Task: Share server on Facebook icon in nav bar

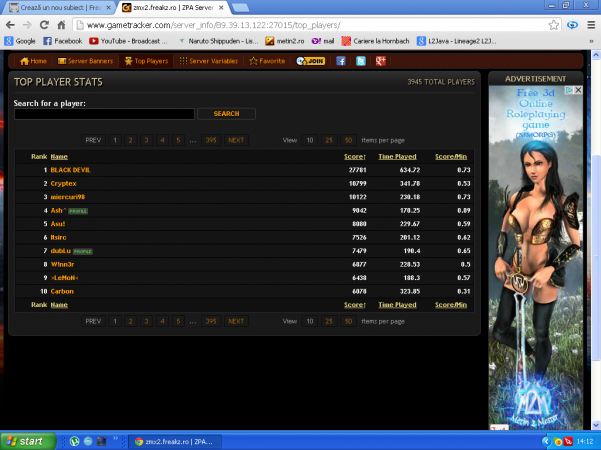Action: pyautogui.click(x=341, y=61)
